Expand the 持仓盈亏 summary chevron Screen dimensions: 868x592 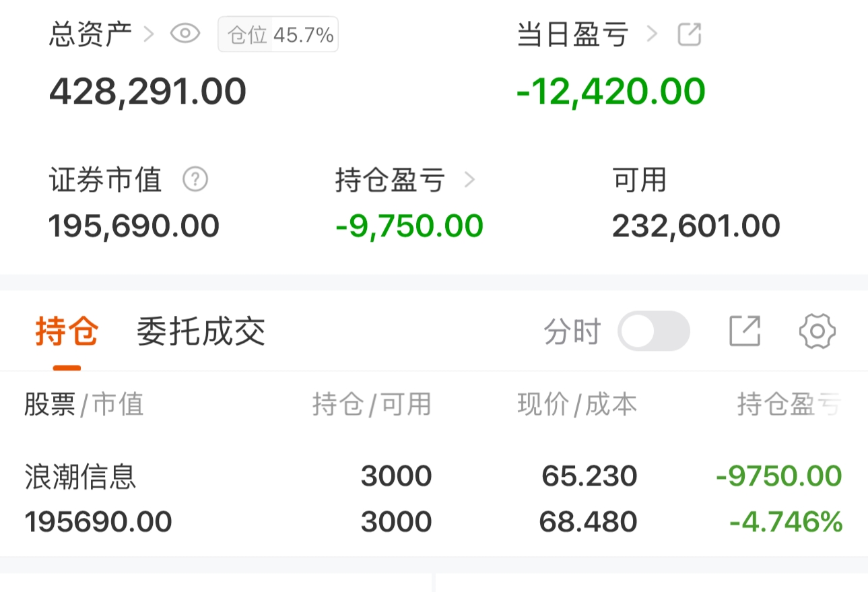pyautogui.click(x=469, y=179)
